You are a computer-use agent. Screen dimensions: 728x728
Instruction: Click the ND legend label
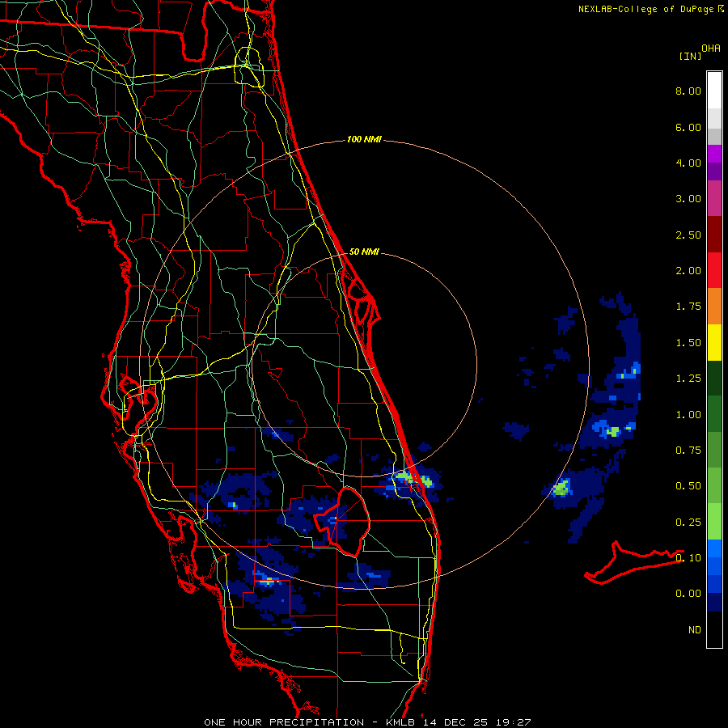[695, 630]
